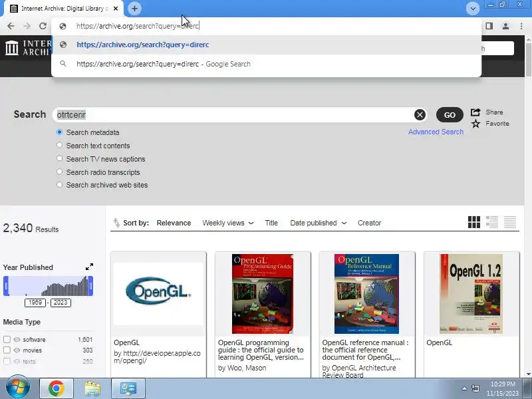The height and width of the screenshot is (399, 532).
Task: Open the tab search chevron button
Action: [x=473, y=9]
